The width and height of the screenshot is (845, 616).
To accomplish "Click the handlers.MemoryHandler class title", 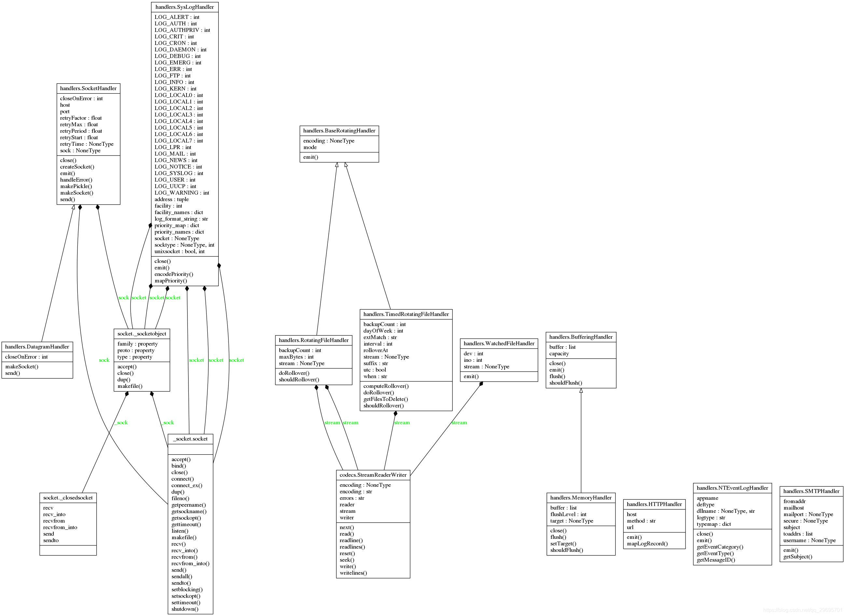I will 581,498.
